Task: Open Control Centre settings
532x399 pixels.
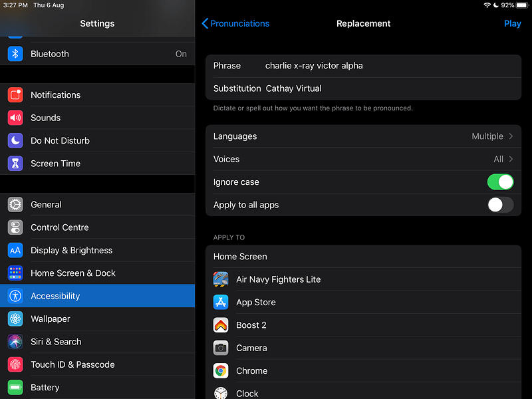Action: point(97,227)
